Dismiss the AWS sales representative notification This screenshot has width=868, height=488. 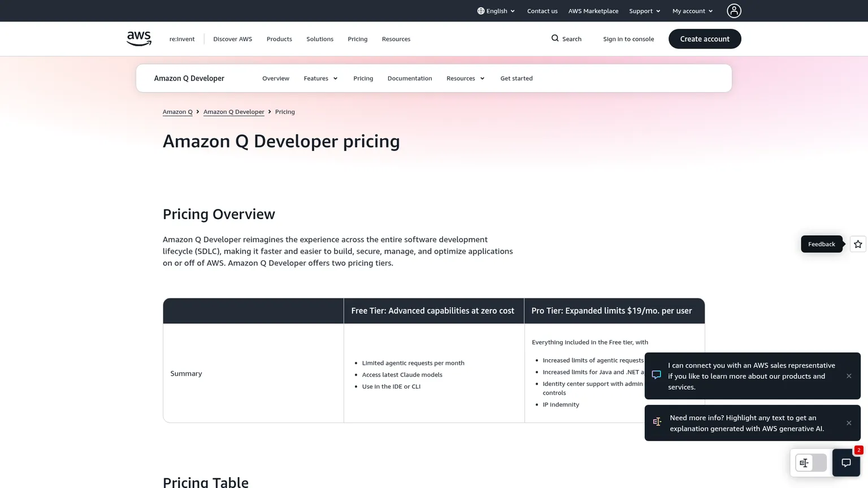coord(849,376)
